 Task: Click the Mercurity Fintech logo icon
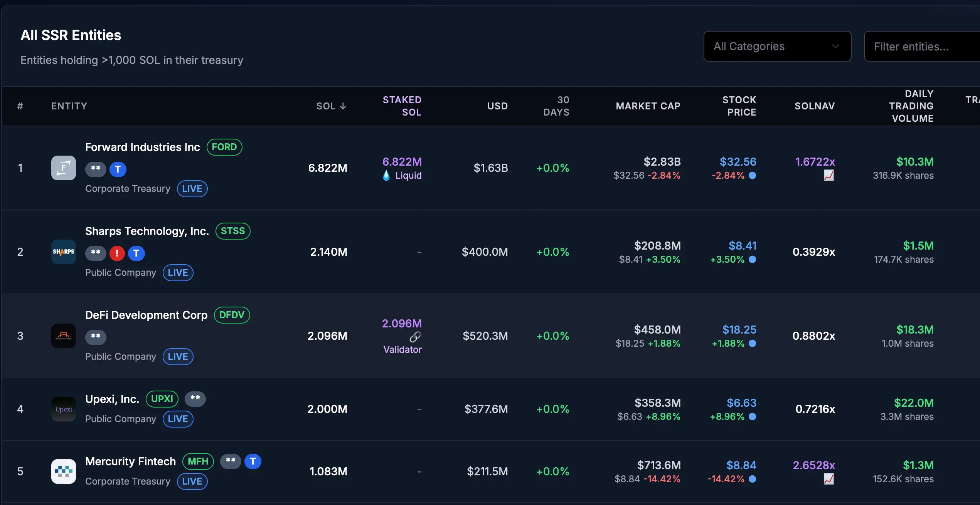63,471
